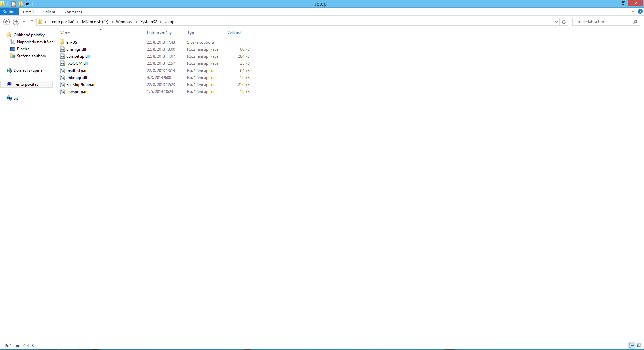Select the en-US folder name
644x350 pixels.
(x=72, y=42)
